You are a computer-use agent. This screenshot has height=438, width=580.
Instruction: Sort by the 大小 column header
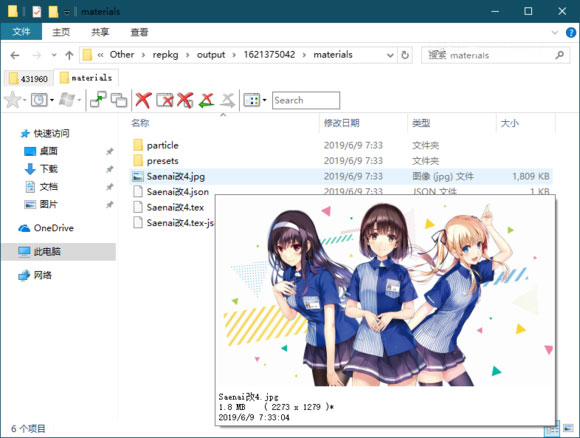[509, 123]
